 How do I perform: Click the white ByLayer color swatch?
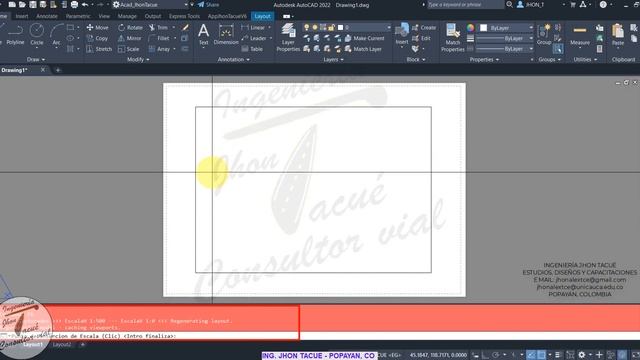[484, 28]
